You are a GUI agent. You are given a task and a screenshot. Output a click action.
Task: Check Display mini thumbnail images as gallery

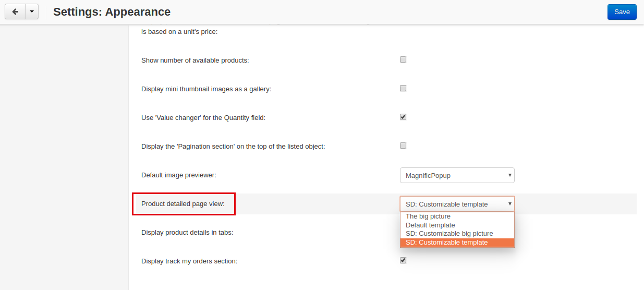coord(403,88)
